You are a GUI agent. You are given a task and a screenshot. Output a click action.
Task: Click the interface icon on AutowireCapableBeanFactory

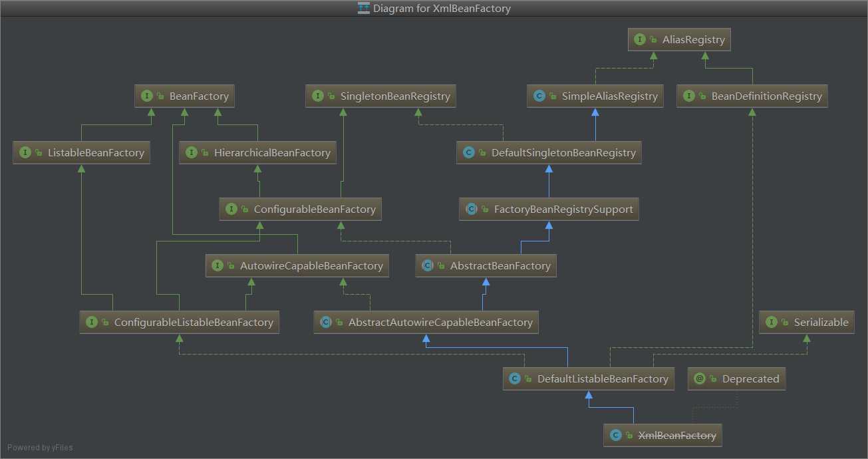pyautogui.click(x=217, y=266)
